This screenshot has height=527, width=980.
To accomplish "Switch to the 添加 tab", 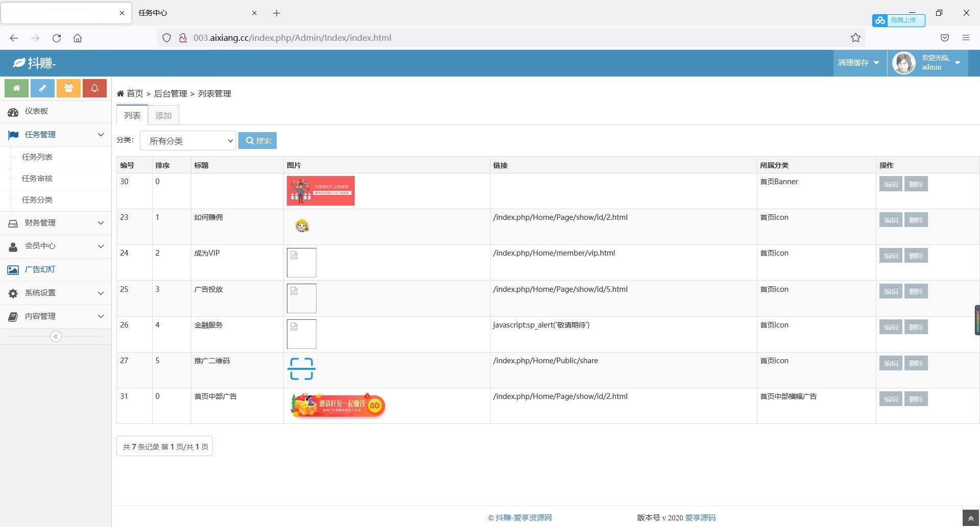I will tap(163, 116).
